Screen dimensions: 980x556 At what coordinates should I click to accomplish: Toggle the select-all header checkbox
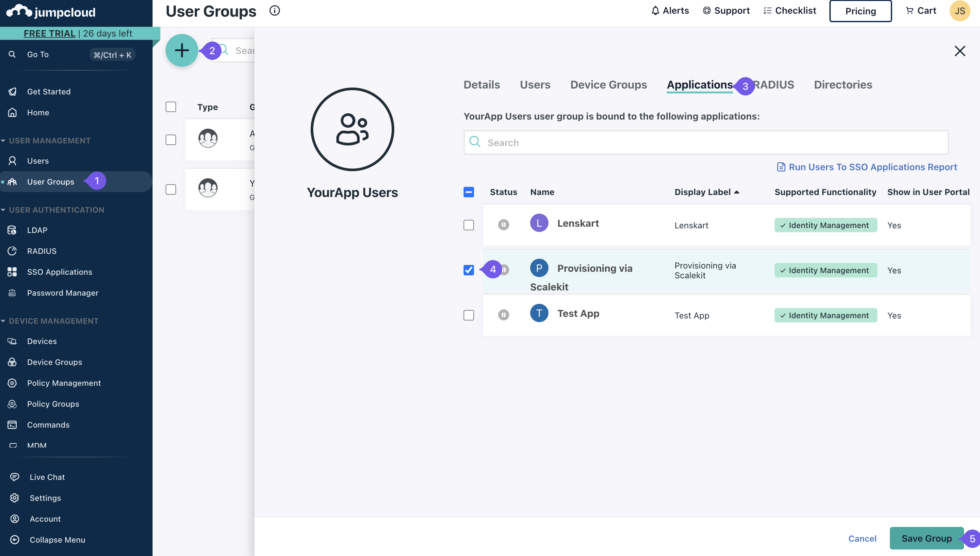pos(469,192)
